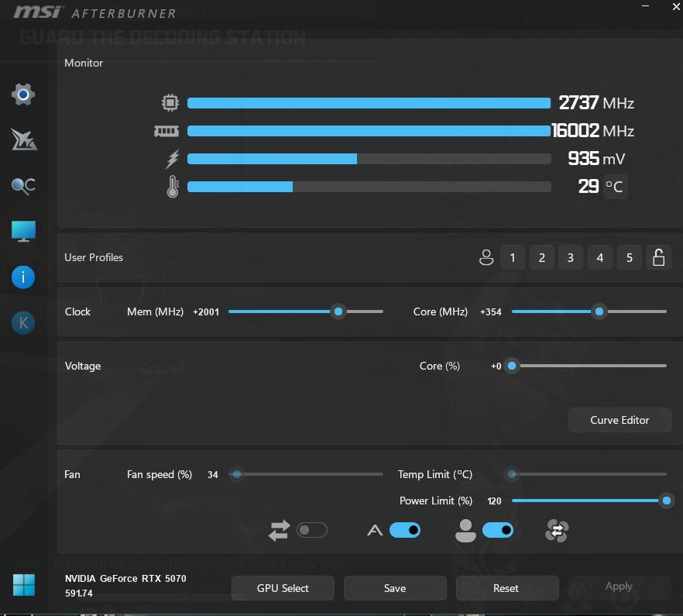Click the user profile person icon

pyautogui.click(x=486, y=258)
